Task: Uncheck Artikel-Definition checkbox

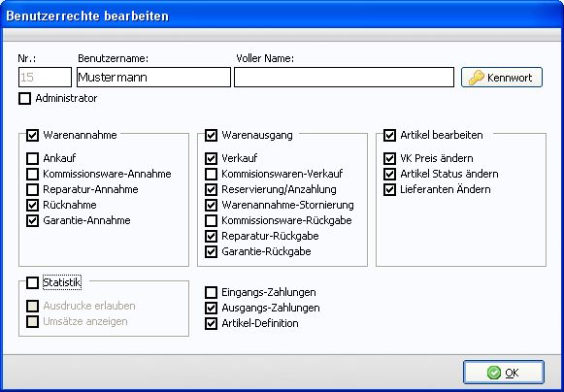Action: [212, 323]
